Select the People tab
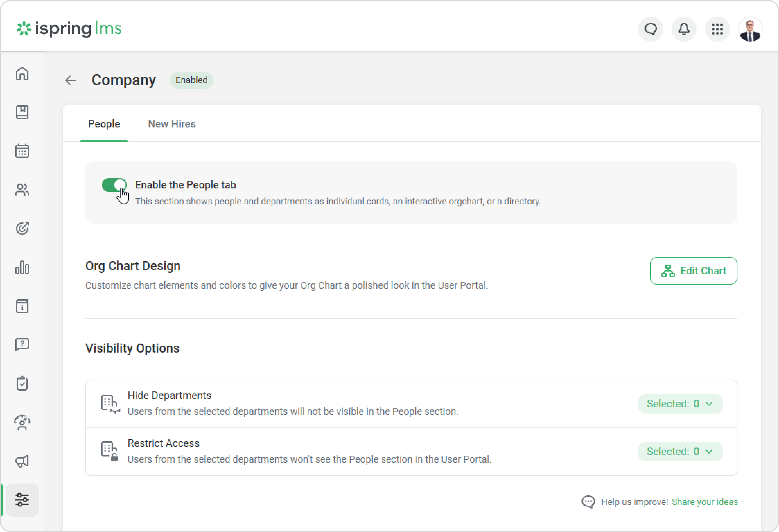This screenshot has height=532, width=779. pos(104,124)
